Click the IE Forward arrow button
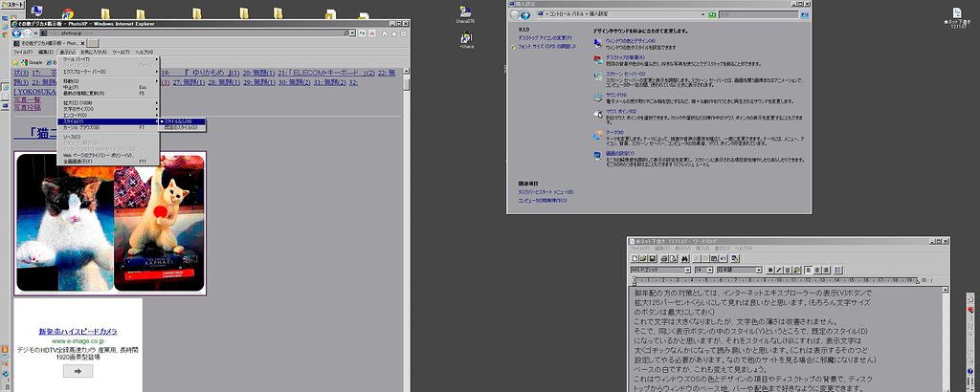This screenshot has height=392, width=980. pos(27,33)
